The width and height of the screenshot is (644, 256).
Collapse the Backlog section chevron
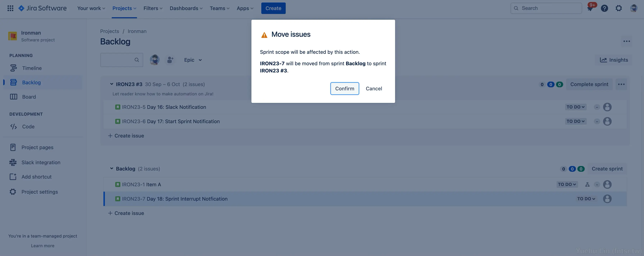(x=112, y=168)
